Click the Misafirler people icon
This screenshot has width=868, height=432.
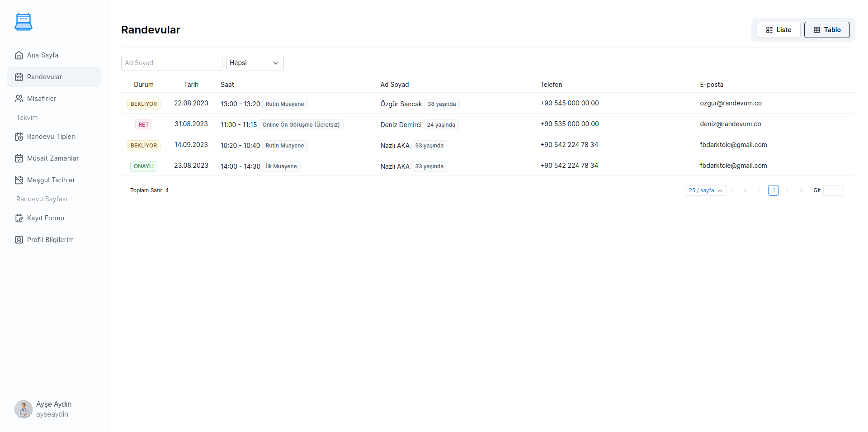coord(19,99)
